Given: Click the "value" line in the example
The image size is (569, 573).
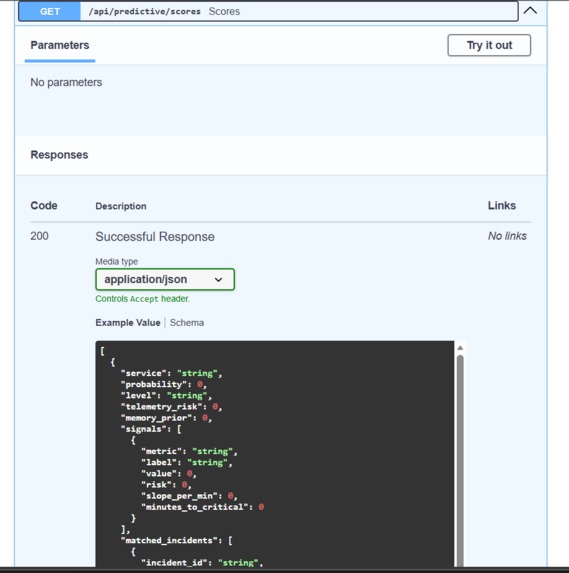Looking at the screenshot, I should [169, 474].
